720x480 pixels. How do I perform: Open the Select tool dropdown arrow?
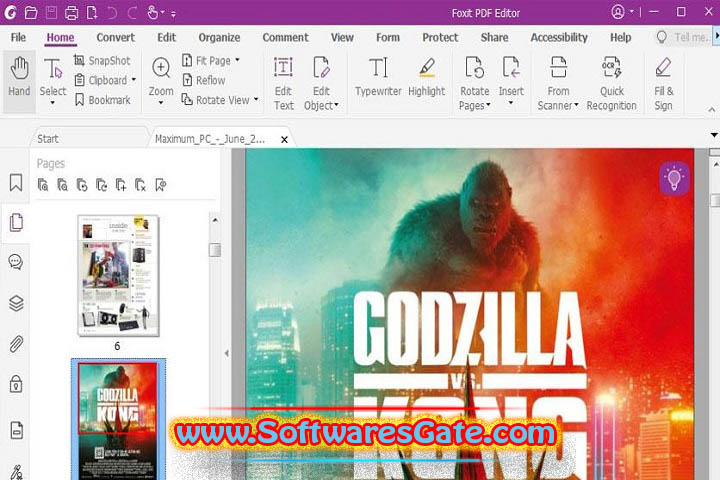tap(53, 102)
